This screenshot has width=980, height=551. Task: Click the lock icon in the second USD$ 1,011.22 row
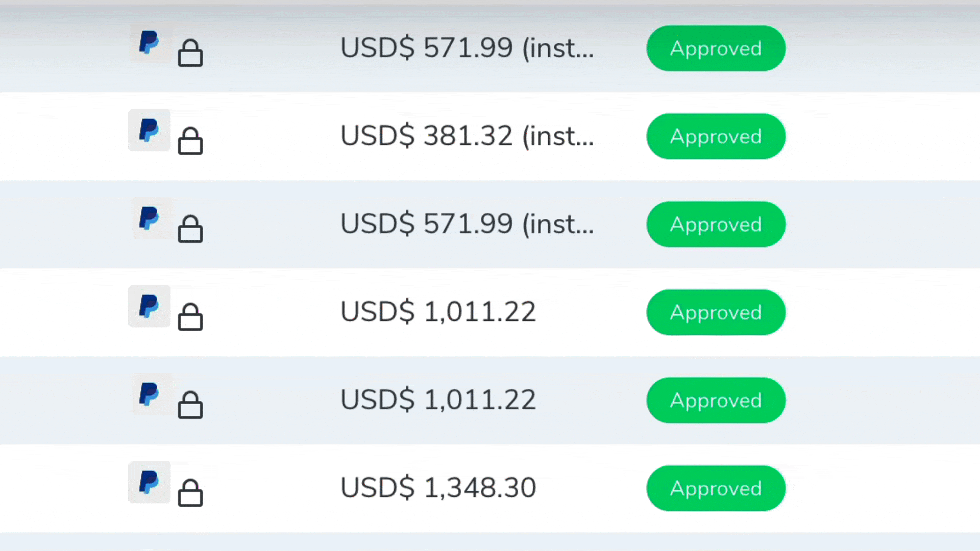coord(190,405)
